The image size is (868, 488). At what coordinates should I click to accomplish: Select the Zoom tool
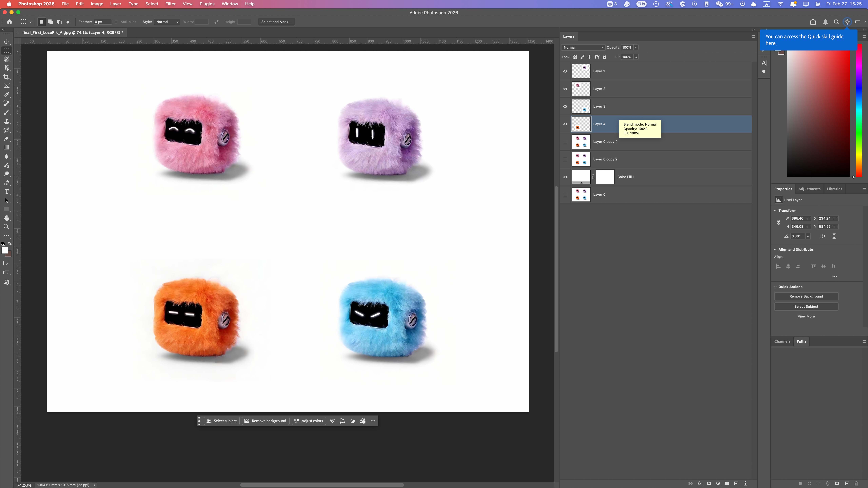click(x=6, y=227)
